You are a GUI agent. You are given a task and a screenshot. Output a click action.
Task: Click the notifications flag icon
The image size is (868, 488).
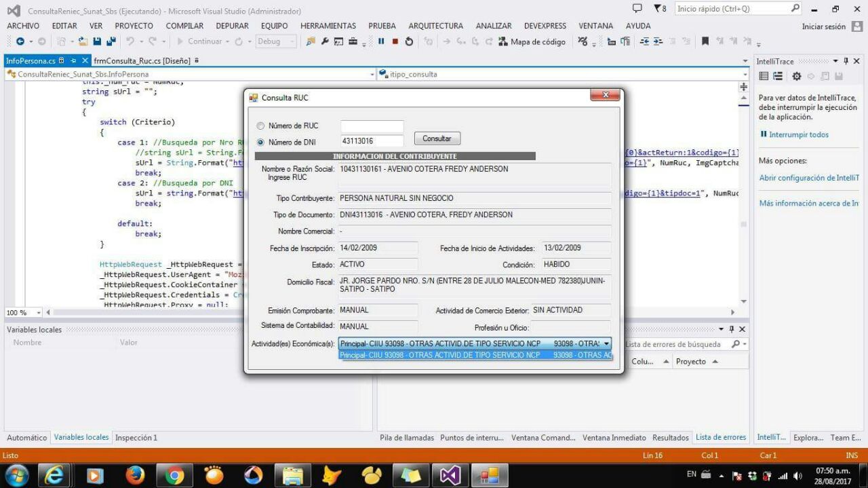[660, 9]
